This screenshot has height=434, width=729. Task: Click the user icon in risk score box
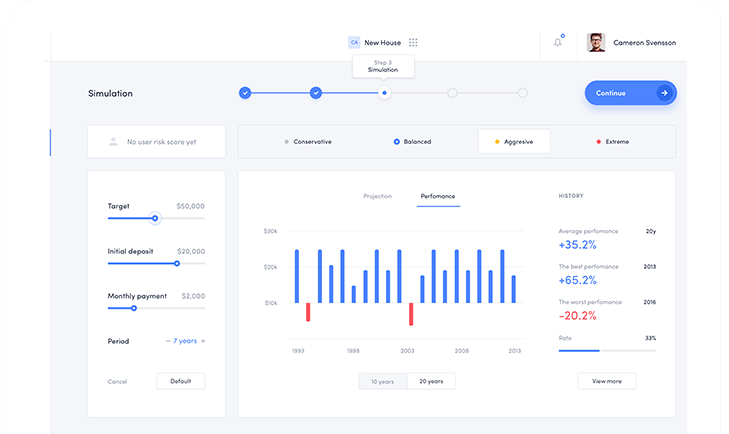pos(113,142)
